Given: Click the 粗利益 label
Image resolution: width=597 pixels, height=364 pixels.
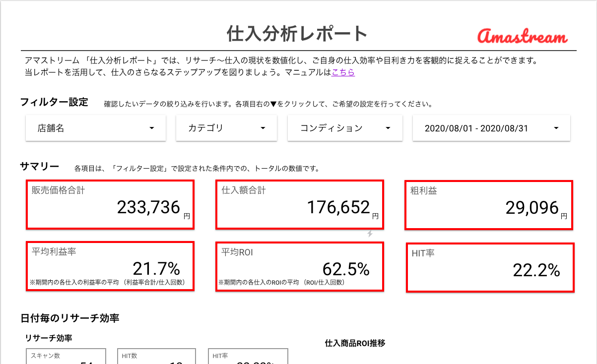Looking at the screenshot, I should [x=423, y=190].
